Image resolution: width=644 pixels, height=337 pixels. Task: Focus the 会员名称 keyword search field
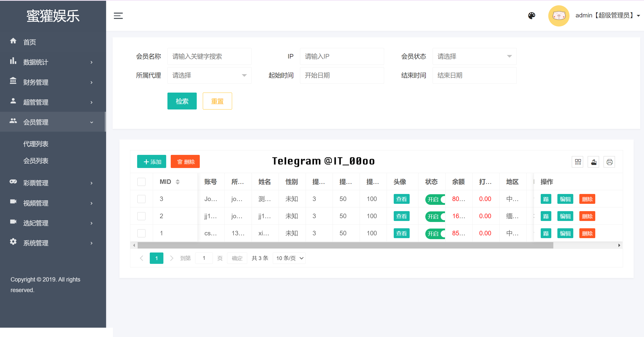point(209,56)
